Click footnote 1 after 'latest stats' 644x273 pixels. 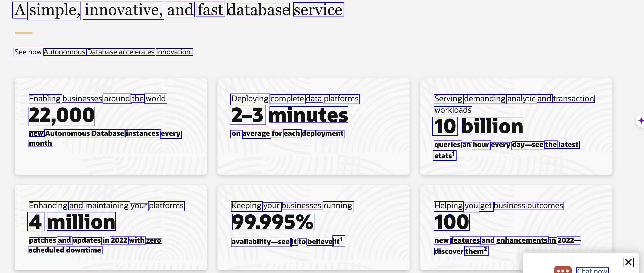coord(453,154)
